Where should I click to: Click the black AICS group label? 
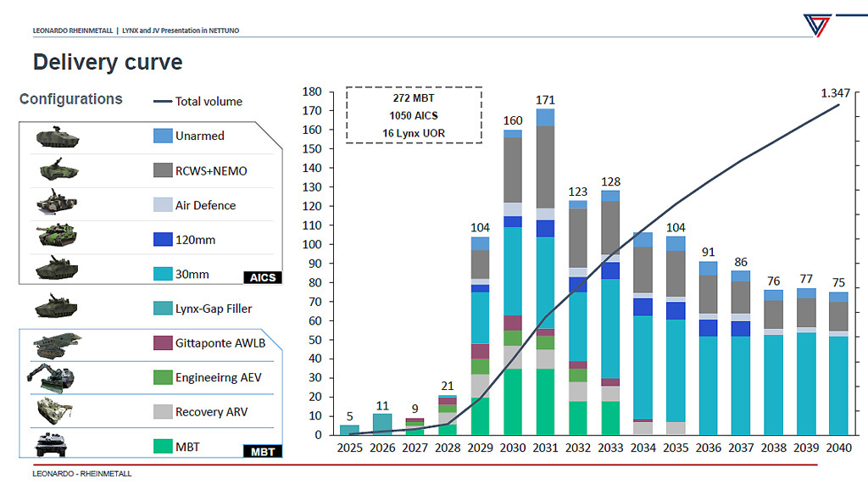click(262, 277)
